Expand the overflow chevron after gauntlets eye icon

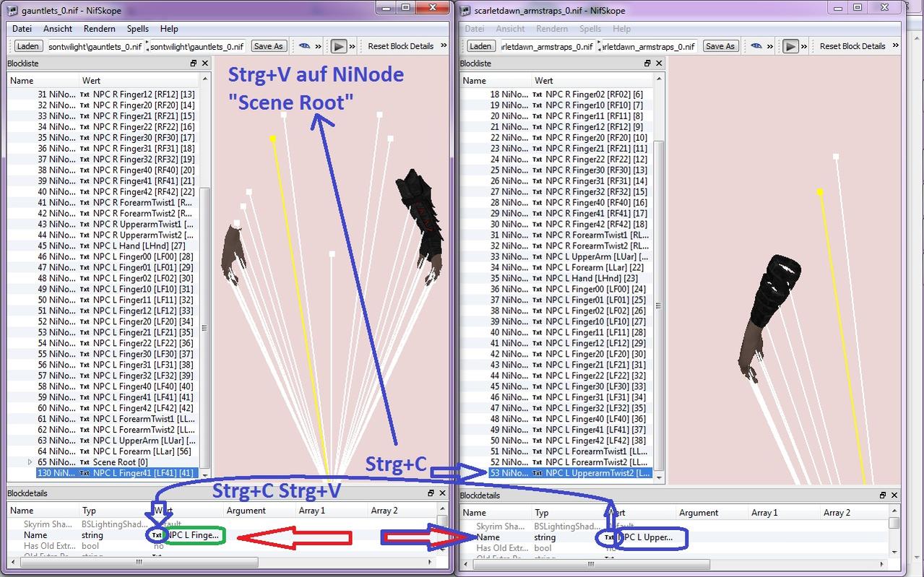pos(318,46)
